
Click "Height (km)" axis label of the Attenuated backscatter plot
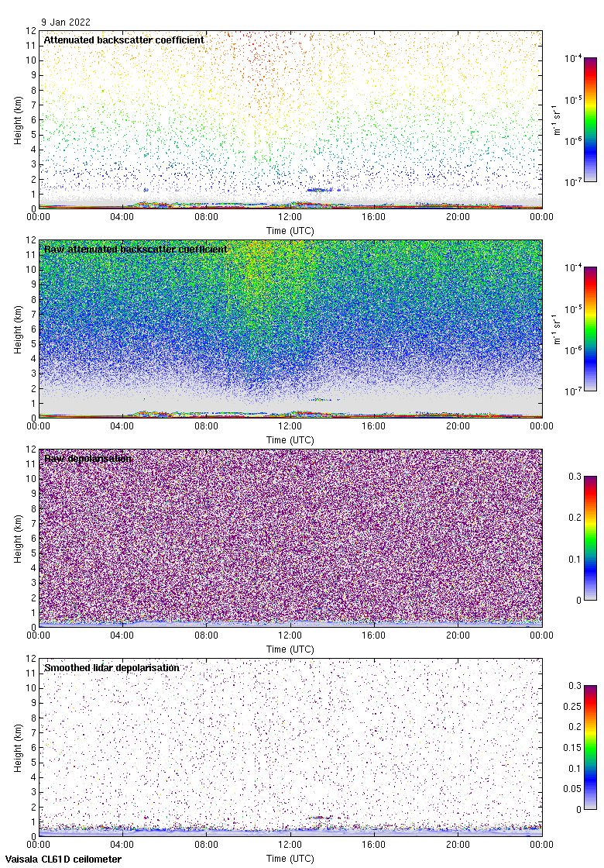(x=19, y=120)
